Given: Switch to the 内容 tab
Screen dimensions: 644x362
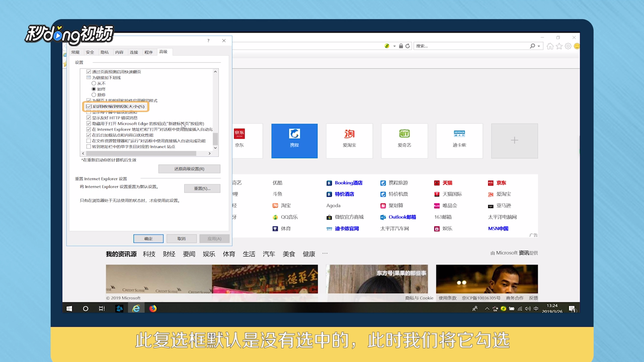Looking at the screenshot, I should pos(119,52).
